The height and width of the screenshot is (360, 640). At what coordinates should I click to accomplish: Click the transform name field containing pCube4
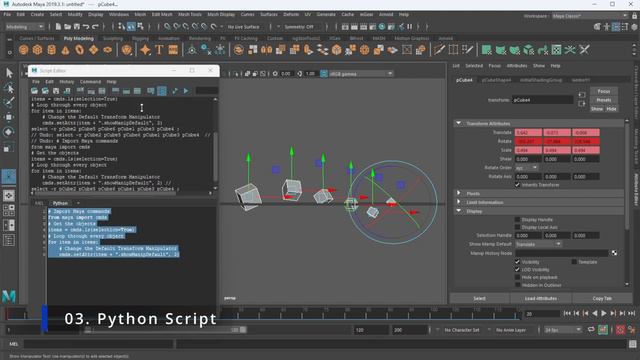543,100
